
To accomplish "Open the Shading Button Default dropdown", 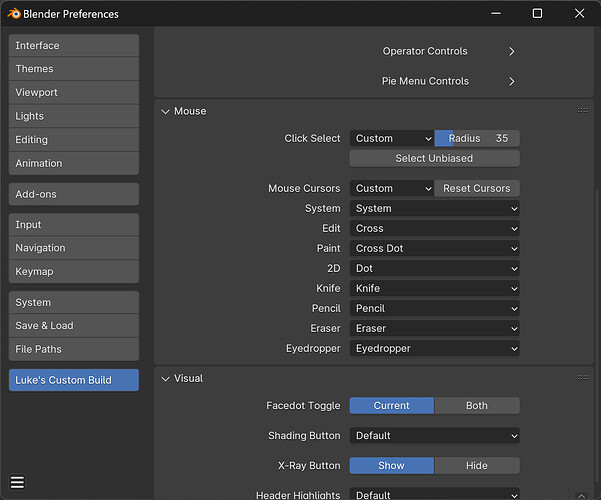I will (x=435, y=436).
